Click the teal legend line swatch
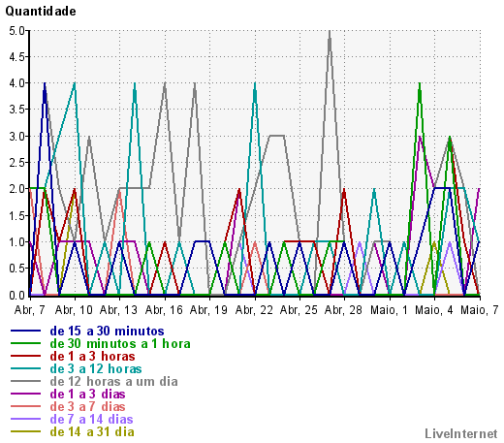 tap(26, 368)
